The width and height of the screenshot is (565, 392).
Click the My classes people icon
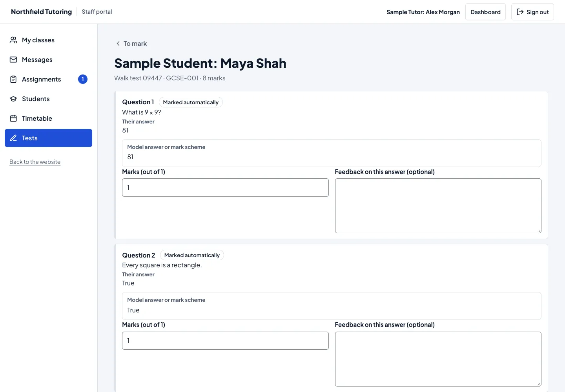[13, 40]
